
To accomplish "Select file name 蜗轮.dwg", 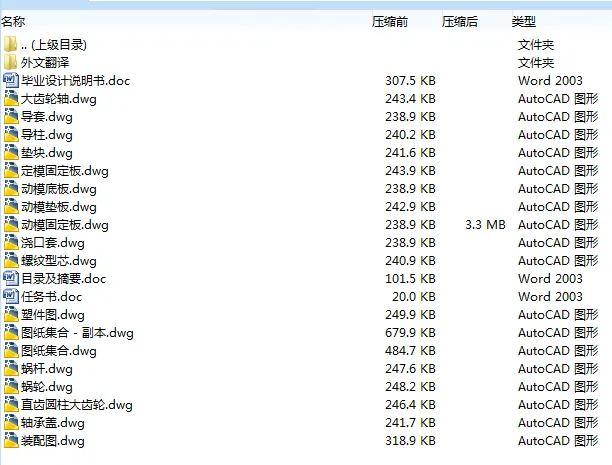I will [47, 386].
